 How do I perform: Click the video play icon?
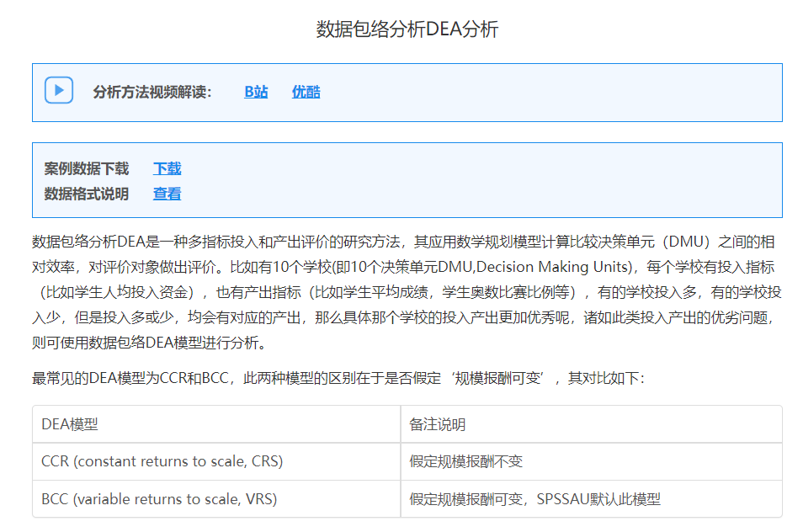click(x=59, y=90)
